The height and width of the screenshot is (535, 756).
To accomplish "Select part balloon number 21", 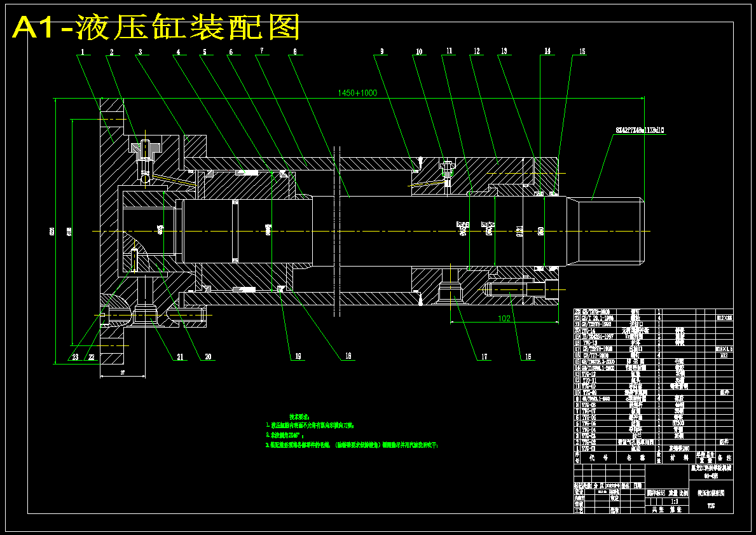I will [x=180, y=357].
